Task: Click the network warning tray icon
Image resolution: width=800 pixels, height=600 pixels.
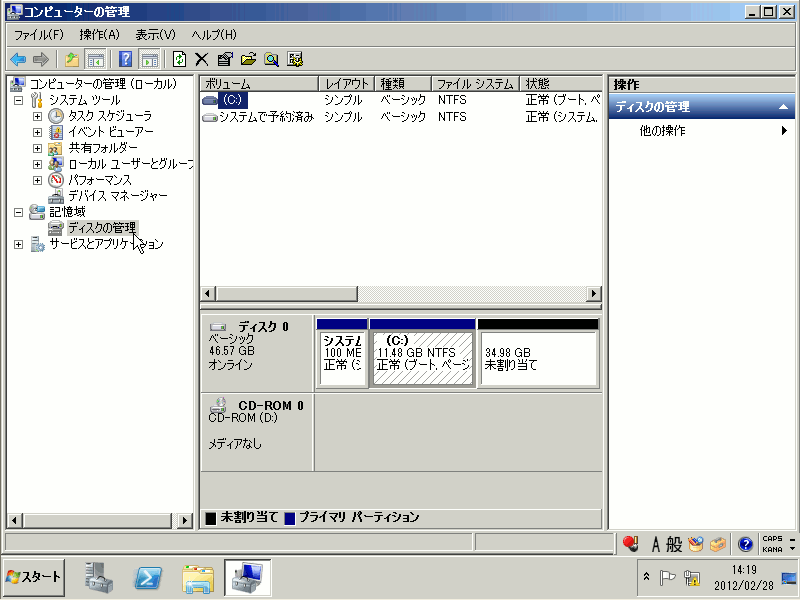Action: coord(692,577)
